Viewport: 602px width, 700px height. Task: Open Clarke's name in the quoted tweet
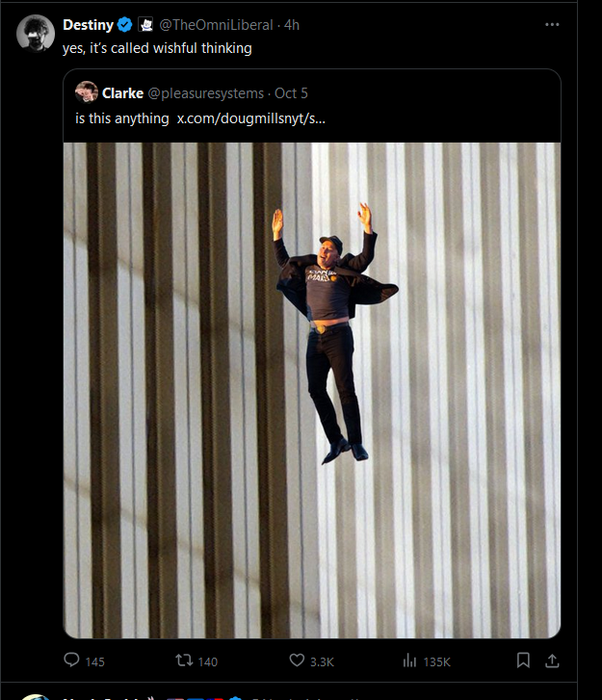[x=123, y=93]
